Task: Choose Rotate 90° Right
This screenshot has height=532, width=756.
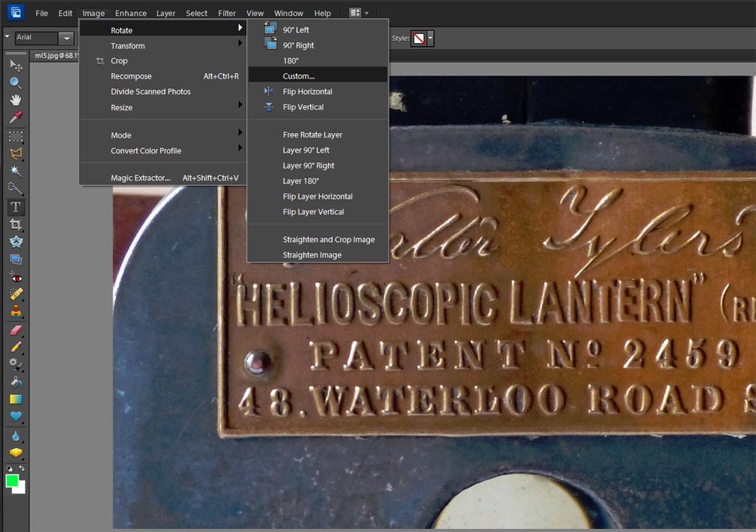Action: [x=318, y=45]
